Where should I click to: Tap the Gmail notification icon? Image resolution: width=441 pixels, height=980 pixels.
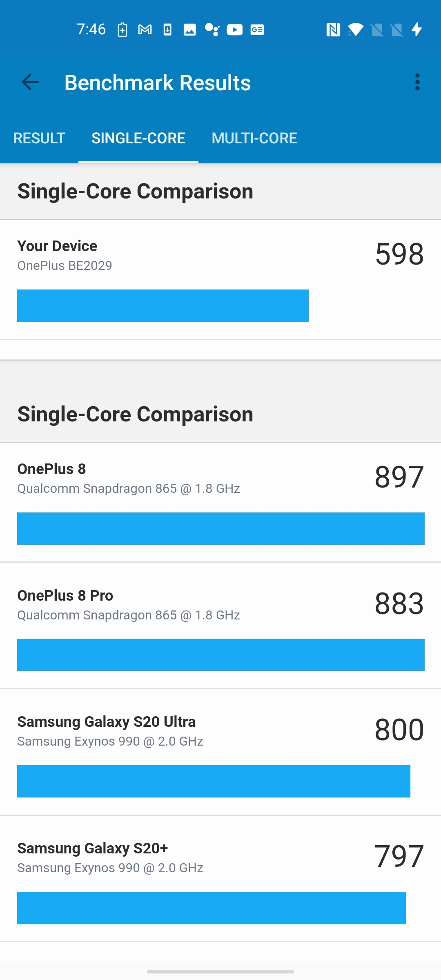(x=145, y=30)
